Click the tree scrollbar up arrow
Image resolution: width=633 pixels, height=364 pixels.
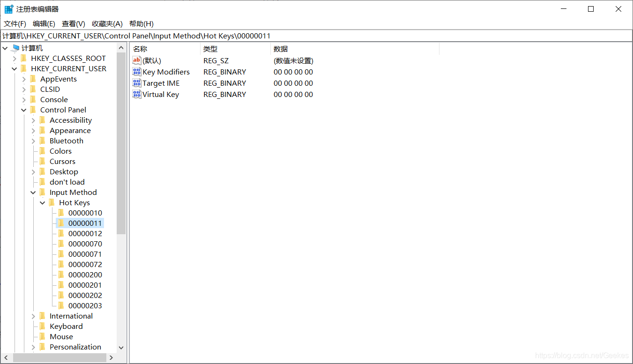tap(121, 47)
